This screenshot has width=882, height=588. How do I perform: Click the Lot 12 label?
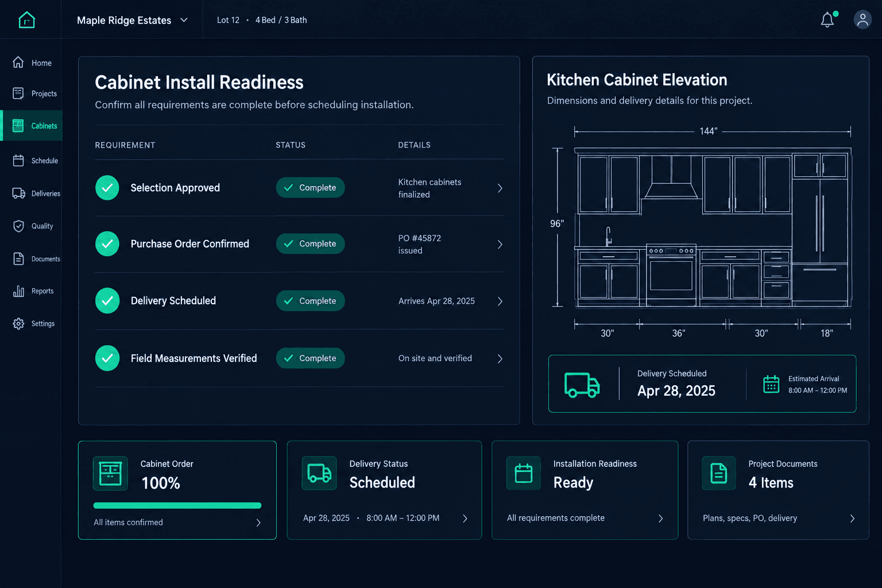228,20
